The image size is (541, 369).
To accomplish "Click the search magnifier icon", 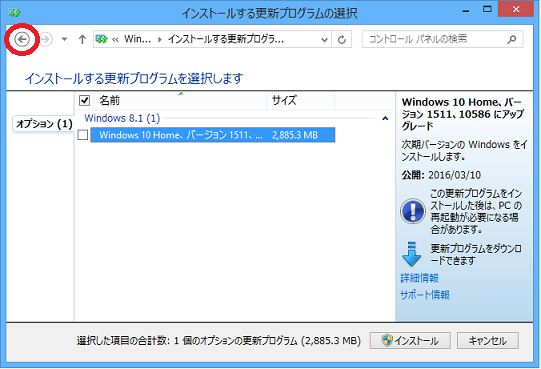I will pyautogui.click(x=512, y=39).
